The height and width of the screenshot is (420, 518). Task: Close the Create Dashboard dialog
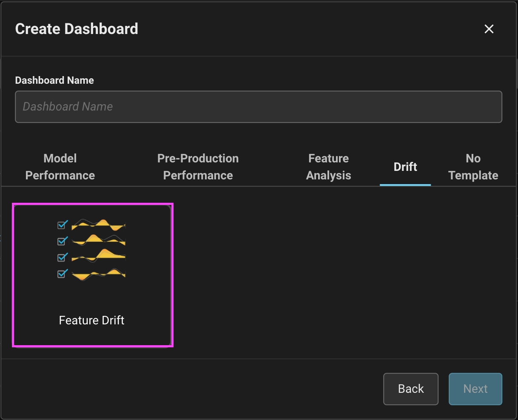pos(489,29)
